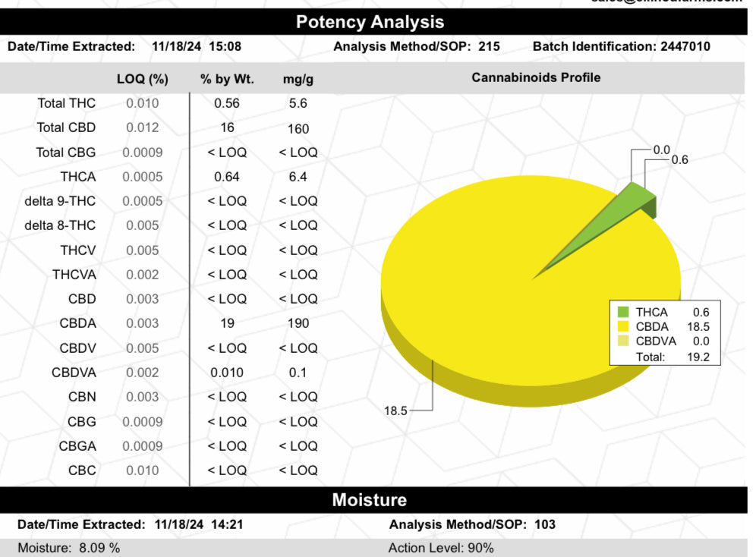Click the Moisture 8.09 % result

point(68,548)
